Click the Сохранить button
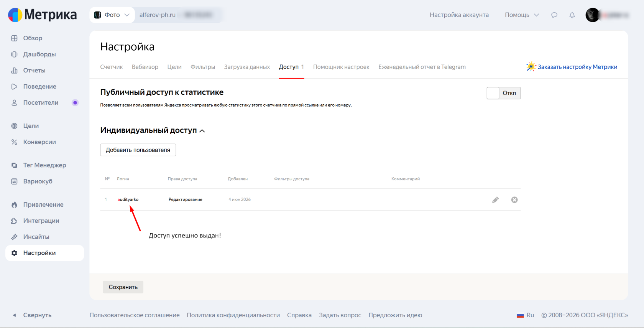This screenshot has width=644, height=328. pos(123,287)
